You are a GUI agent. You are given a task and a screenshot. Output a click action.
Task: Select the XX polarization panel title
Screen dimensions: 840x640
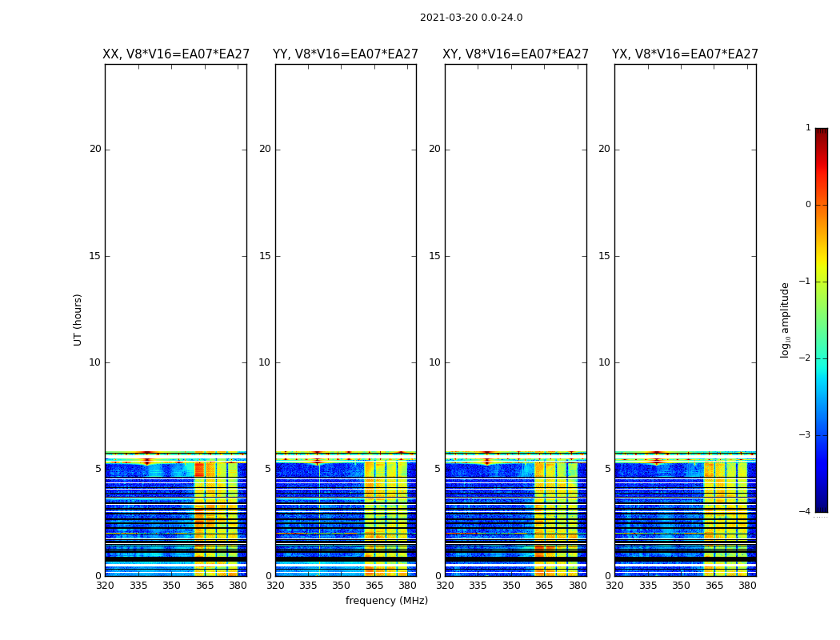[176, 54]
